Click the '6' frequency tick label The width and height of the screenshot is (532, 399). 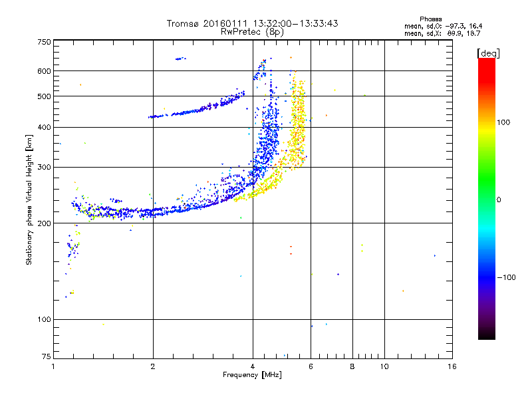[311, 366]
